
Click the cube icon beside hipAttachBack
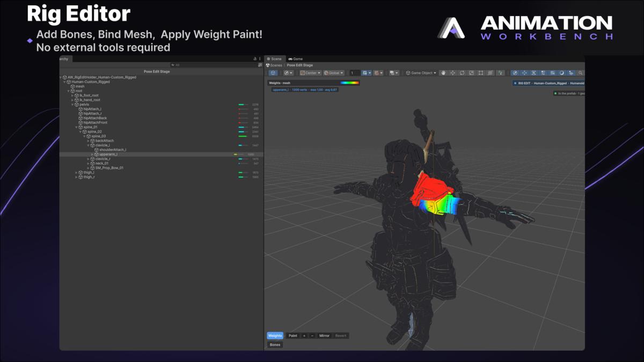(80, 118)
